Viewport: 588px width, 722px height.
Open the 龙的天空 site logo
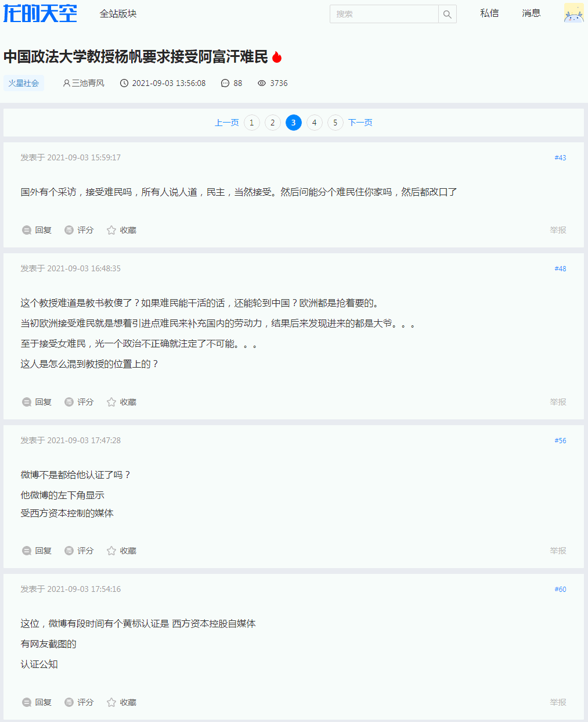click(x=40, y=13)
